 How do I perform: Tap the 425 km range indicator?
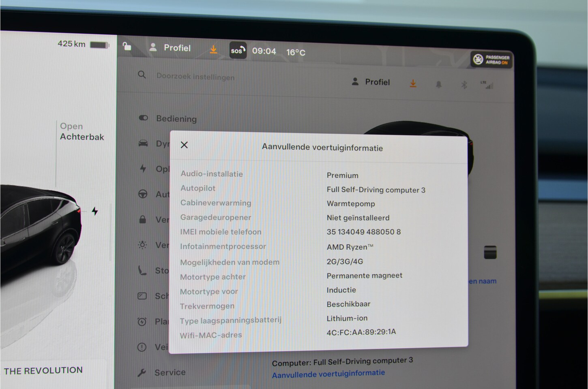pyautogui.click(x=71, y=44)
